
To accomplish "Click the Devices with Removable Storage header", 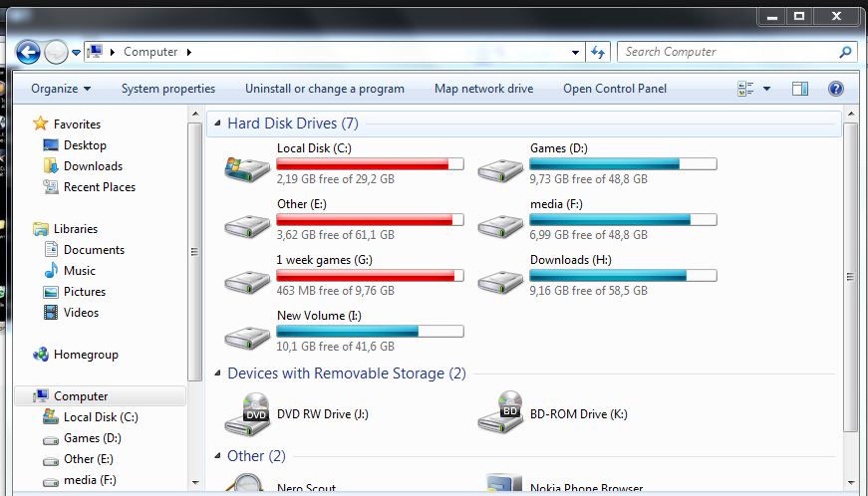I will [x=347, y=373].
